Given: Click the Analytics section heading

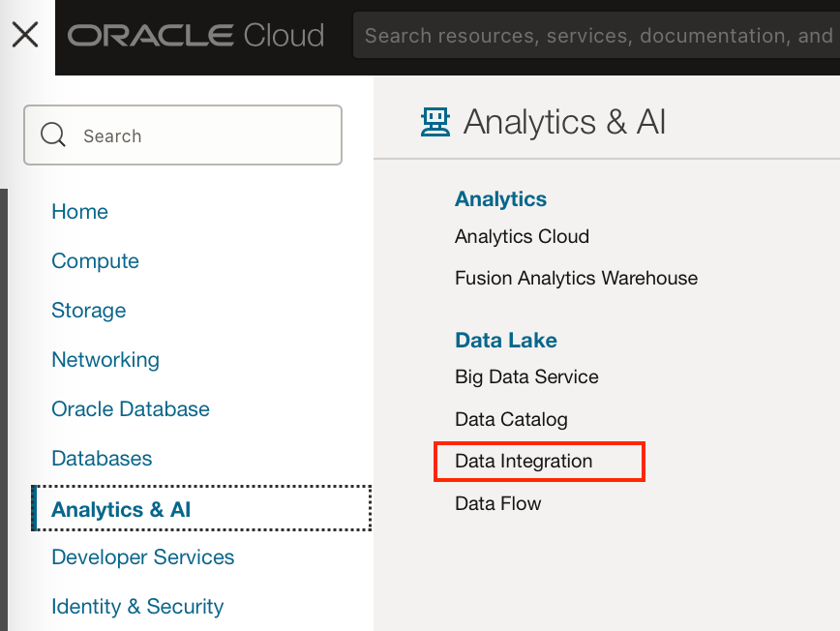Looking at the screenshot, I should 500,198.
